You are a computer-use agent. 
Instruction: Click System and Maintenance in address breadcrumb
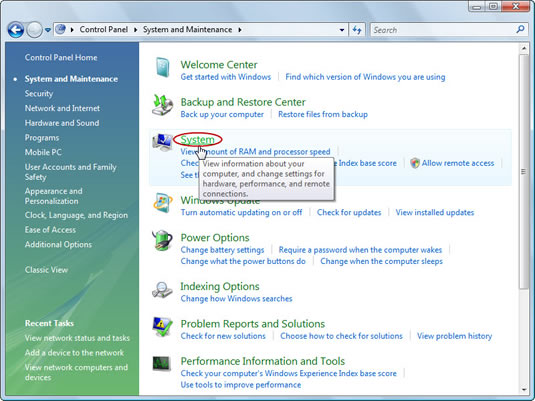pyautogui.click(x=187, y=30)
